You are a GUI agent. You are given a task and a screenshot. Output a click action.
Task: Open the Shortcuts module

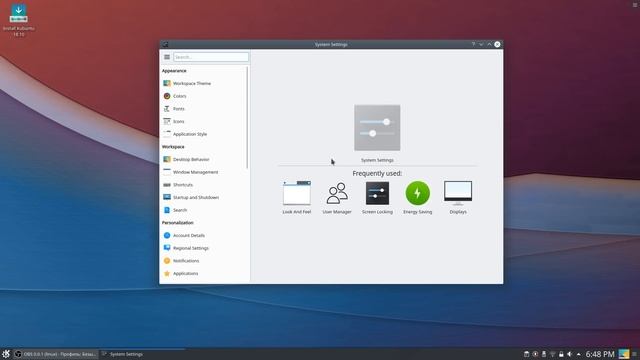204,184
